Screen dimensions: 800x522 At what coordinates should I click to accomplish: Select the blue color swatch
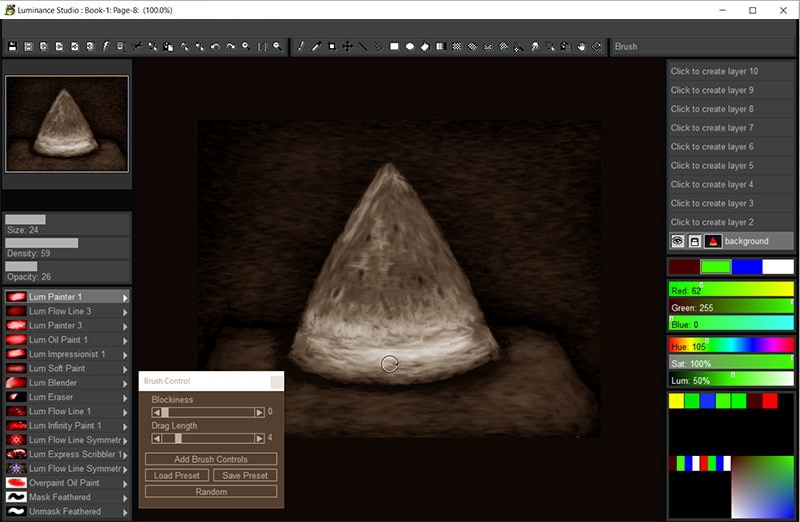coord(746,267)
